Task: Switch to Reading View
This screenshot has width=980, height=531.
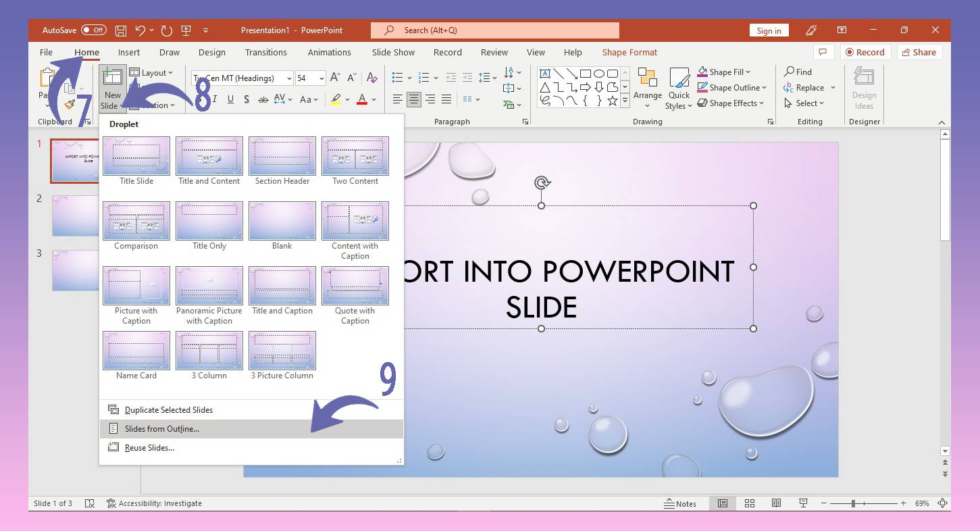Action: pos(776,503)
